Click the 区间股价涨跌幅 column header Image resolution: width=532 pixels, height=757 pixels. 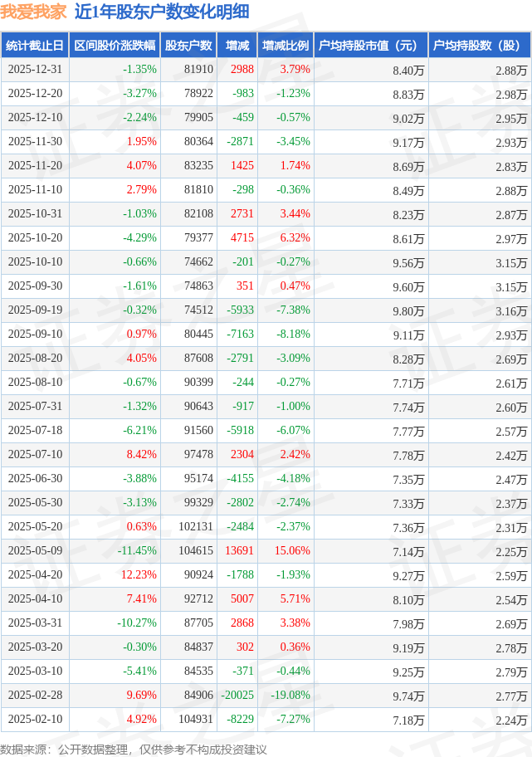tap(114, 46)
